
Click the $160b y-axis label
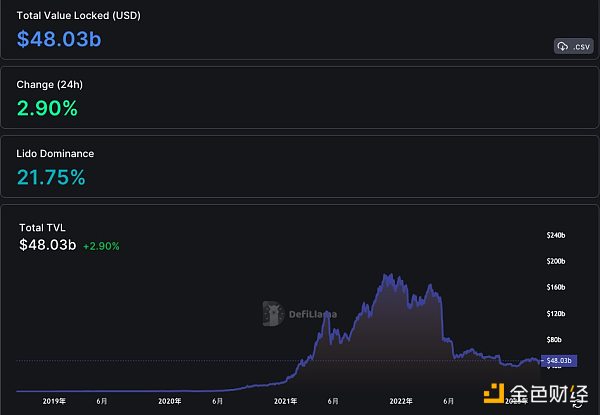556,288
